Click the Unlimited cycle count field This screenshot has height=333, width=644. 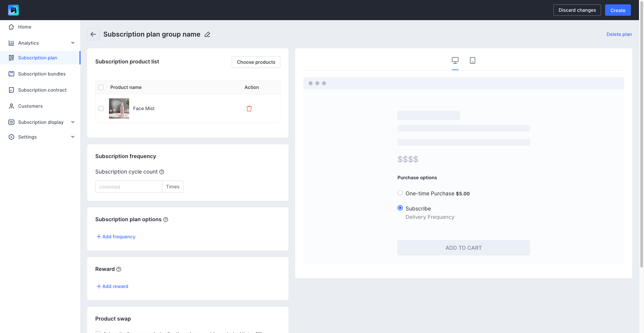point(129,187)
